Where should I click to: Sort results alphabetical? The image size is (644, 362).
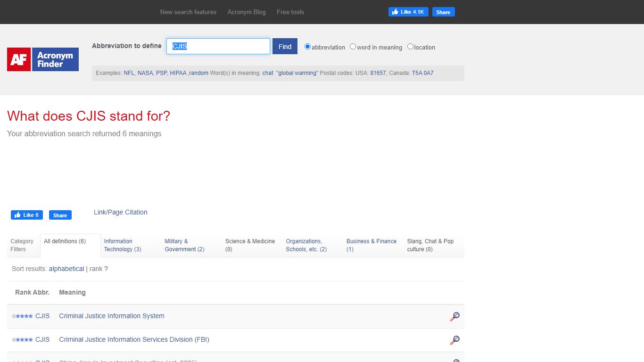click(x=66, y=269)
